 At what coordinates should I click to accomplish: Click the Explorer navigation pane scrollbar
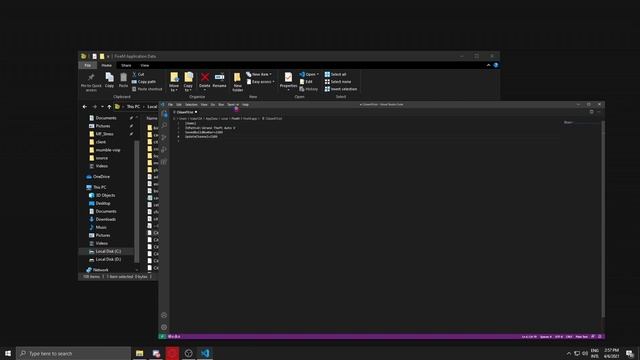click(x=136, y=202)
